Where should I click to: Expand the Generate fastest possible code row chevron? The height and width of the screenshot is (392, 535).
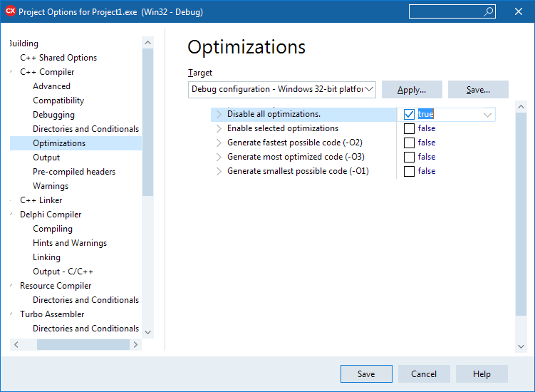coord(219,143)
